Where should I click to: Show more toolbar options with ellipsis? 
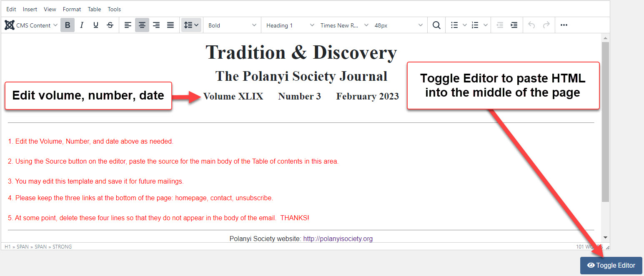pos(564,25)
